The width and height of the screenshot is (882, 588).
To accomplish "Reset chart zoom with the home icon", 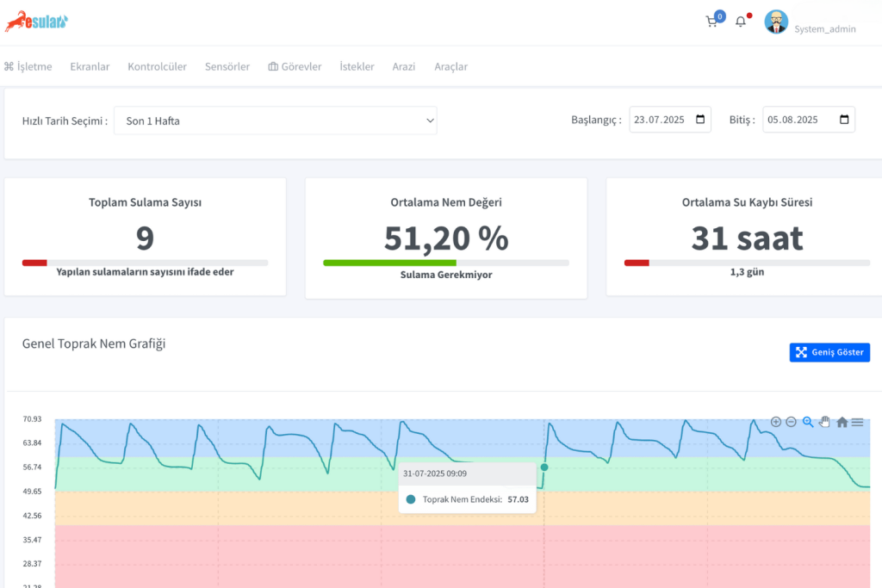I will pyautogui.click(x=842, y=422).
